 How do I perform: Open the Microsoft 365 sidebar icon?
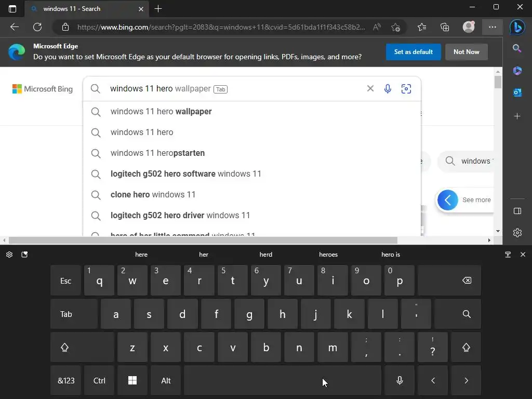(x=517, y=71)
